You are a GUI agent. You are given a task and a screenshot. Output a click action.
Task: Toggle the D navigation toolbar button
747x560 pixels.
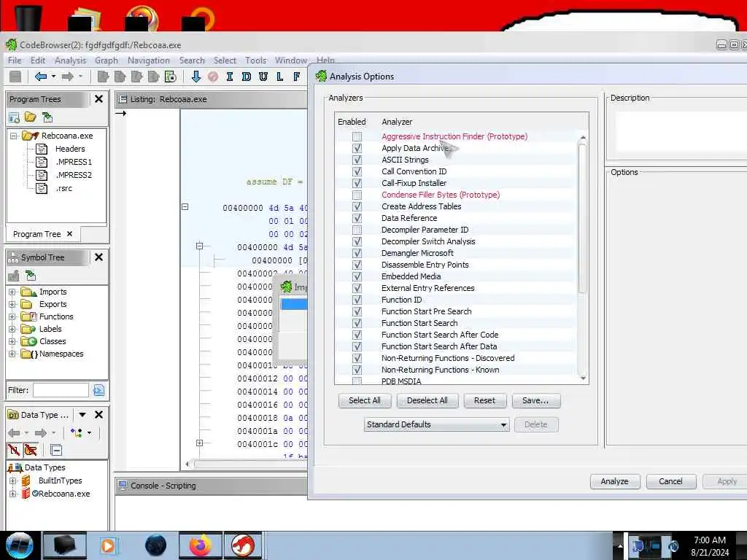click(247, 76)
